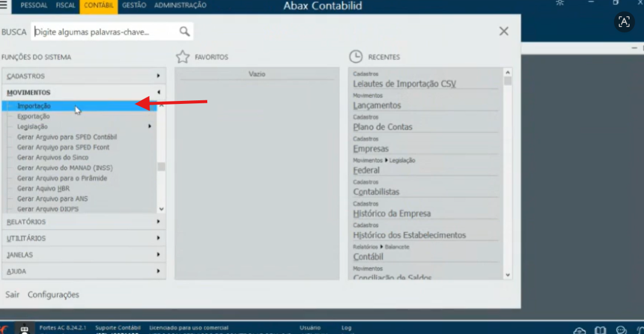Select Importação under Movimentos

(x=79, y=106)
